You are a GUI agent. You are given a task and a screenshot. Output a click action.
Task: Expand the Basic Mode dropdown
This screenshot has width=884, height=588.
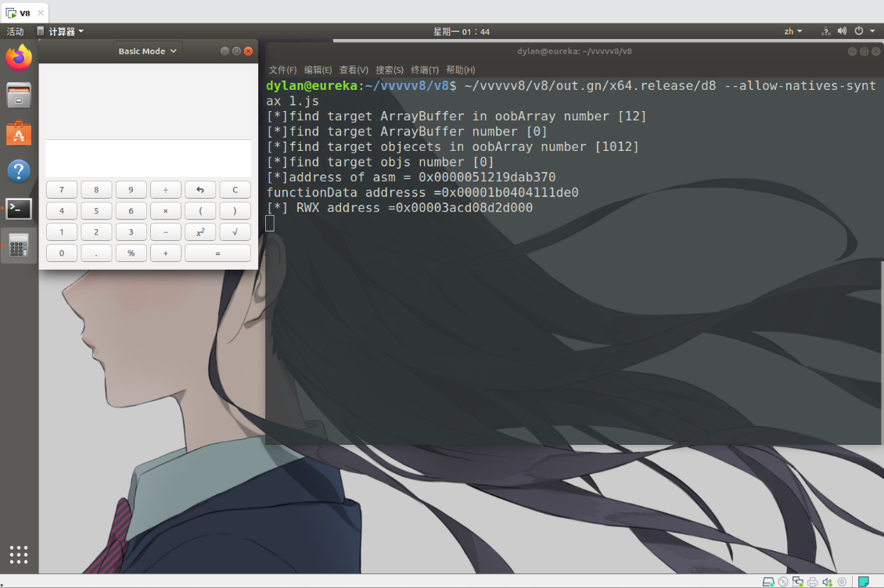147,52
